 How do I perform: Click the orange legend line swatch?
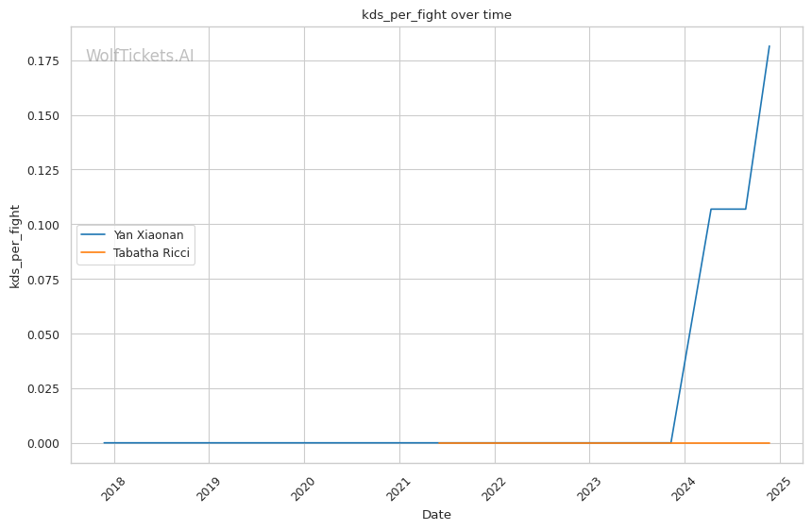point(93,253)
